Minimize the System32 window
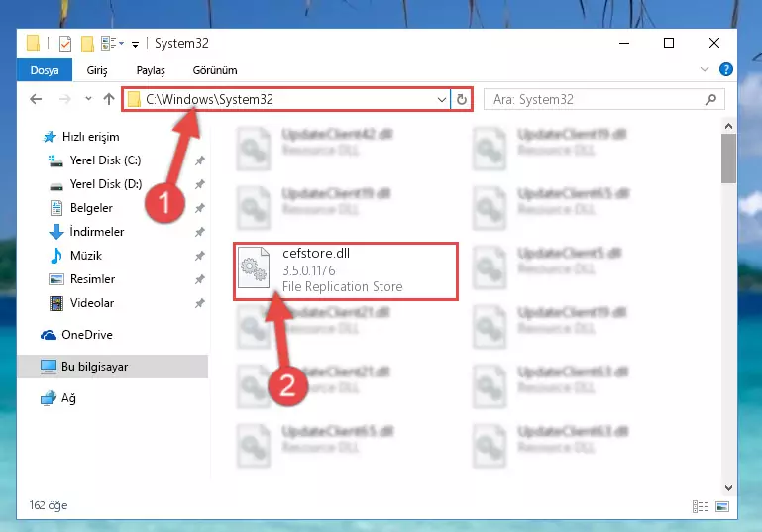 click(624, 44)
